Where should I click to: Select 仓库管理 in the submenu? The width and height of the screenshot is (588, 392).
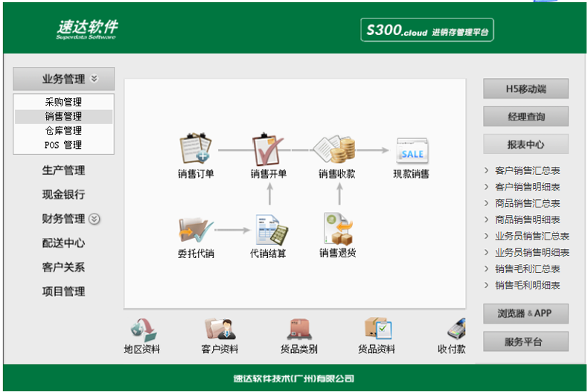(64, 131)
